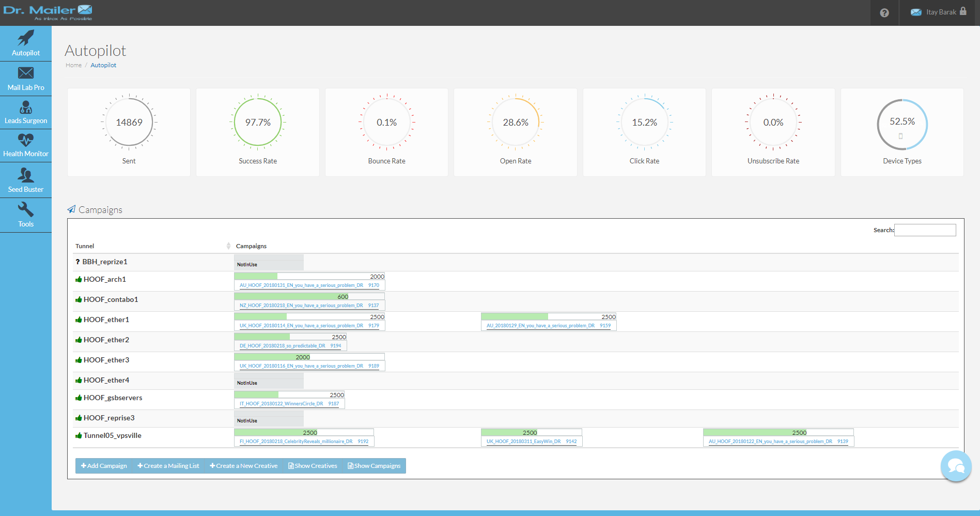Click thumbs-up icon for HOOF_contabo1
980x516 pixels.
(x=79, y=300)
